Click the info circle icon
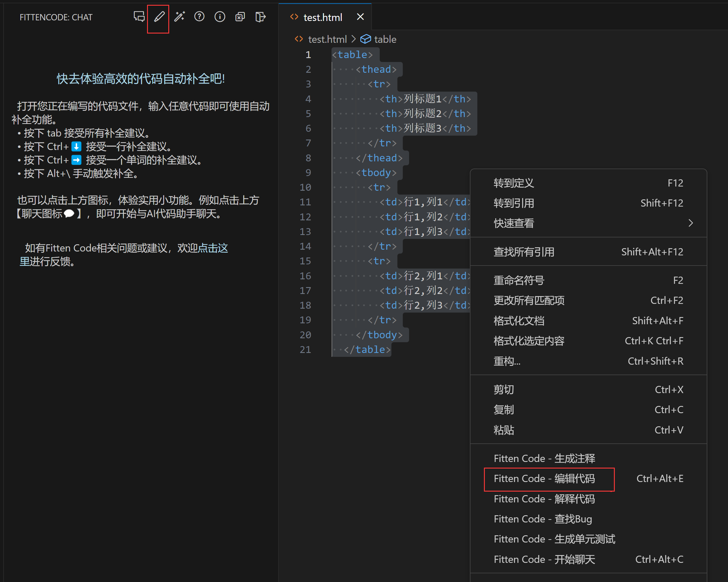The width and height of the screenshot is (728, 582). click(x=220, y=16)
